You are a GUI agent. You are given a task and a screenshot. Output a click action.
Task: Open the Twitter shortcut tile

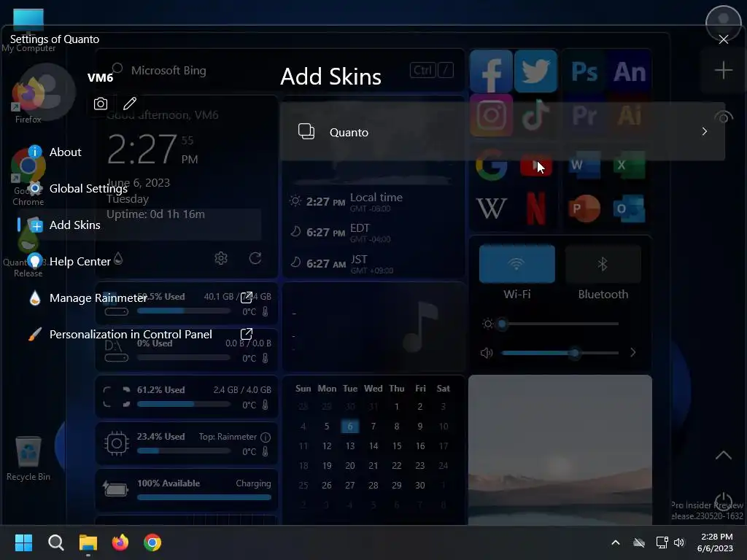535,71
